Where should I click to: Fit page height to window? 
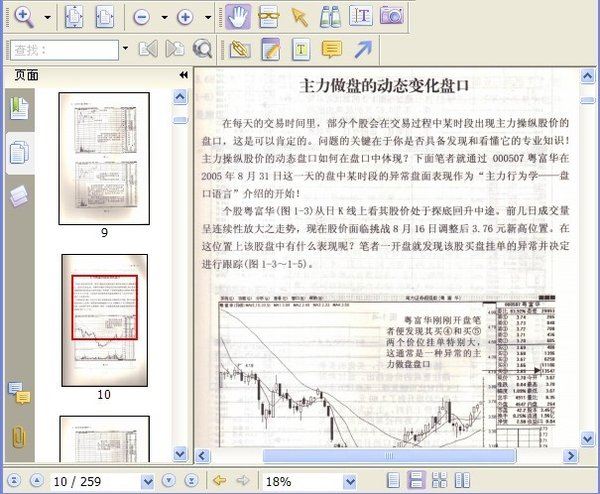point(73,17)
